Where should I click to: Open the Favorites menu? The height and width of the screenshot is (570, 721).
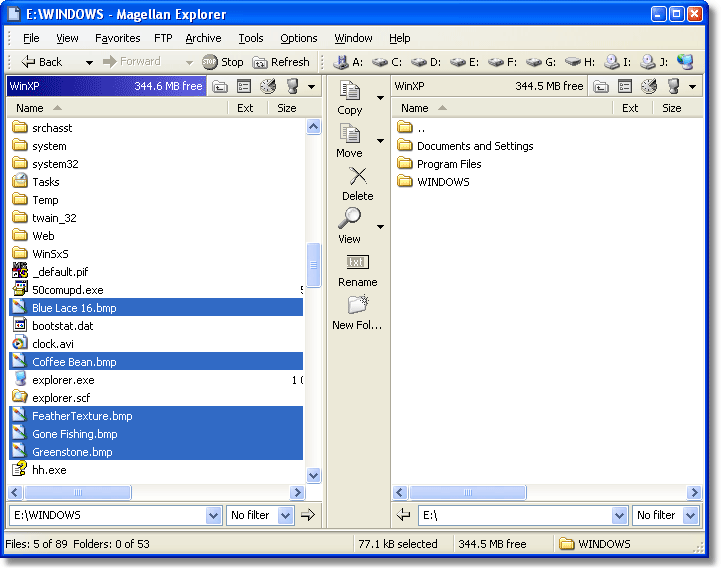tap(117, 38)
